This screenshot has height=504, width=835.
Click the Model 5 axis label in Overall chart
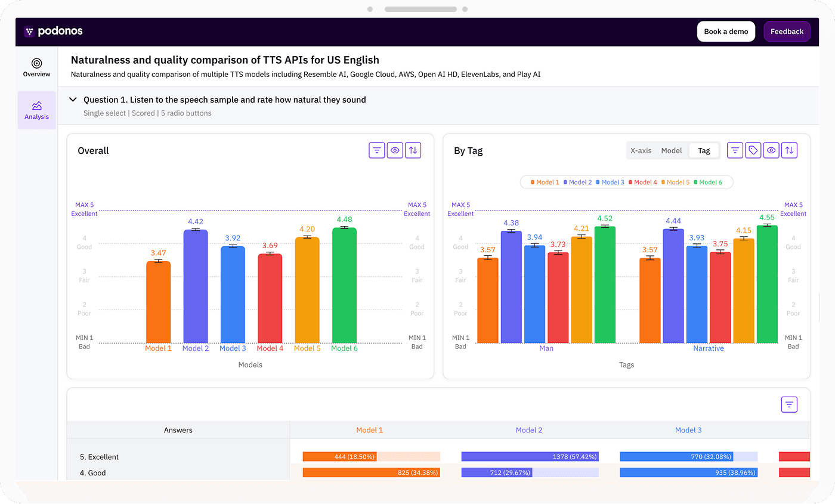point(307,348)
